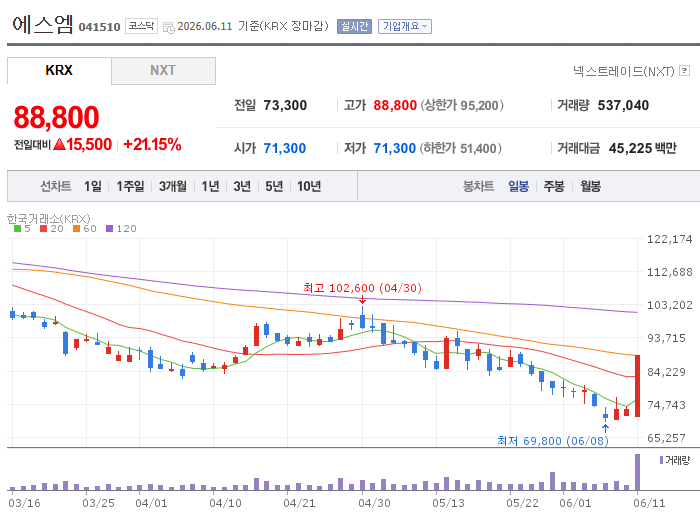This screenshot has width=700, height=520.
Task: Click the 03/16 date axis label
Action: [24, 503]
